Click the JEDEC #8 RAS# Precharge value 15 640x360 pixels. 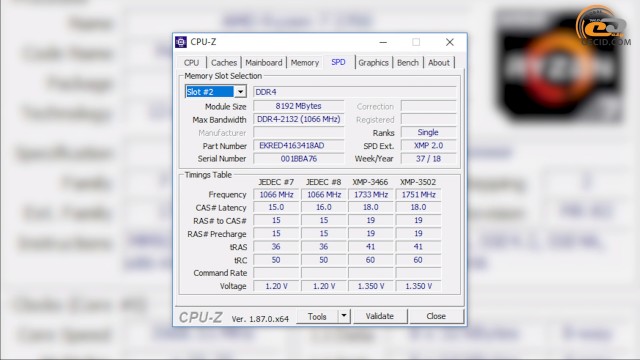click(x=324, y=233)
